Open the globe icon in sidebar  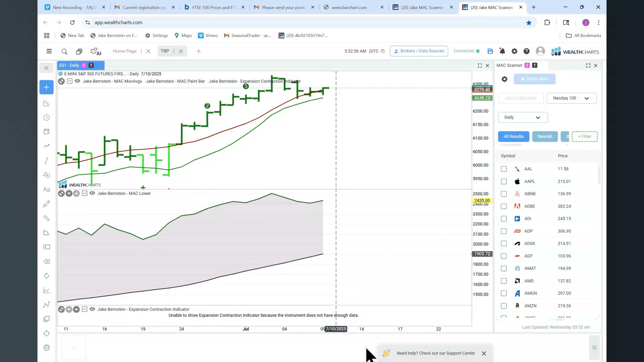pos(47,348)
